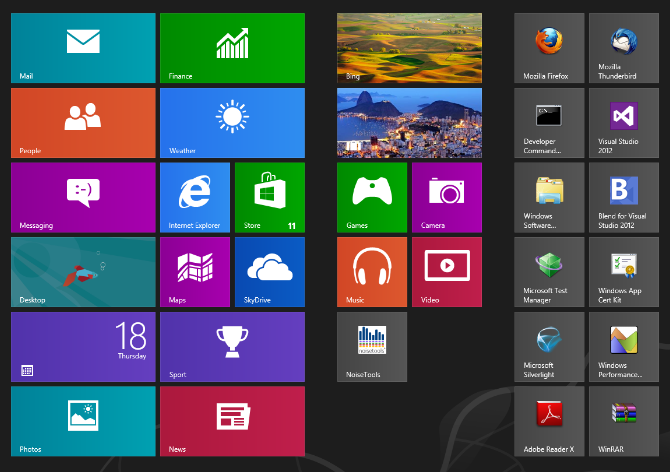Launch WinRAR

[624, 421]
